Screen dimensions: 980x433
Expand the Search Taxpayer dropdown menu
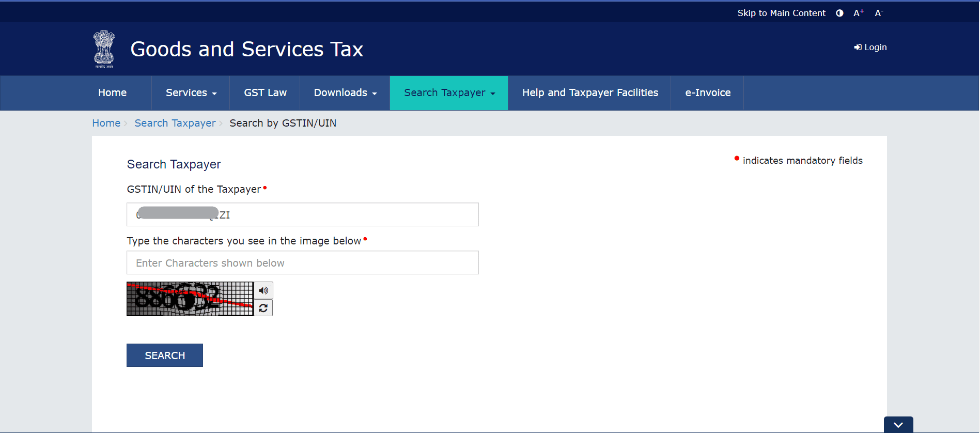(449, 93)
